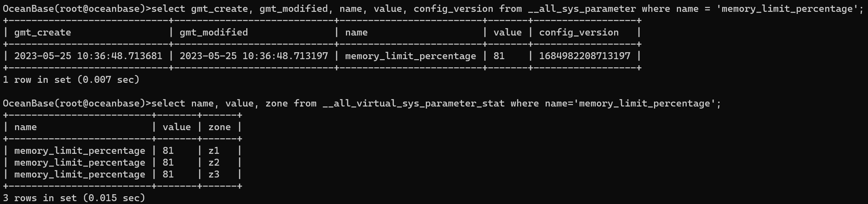Screen dimensions: 868x204
Task: Click the '1 row in set (0.007 sec)' line
Action: (71, 80)
